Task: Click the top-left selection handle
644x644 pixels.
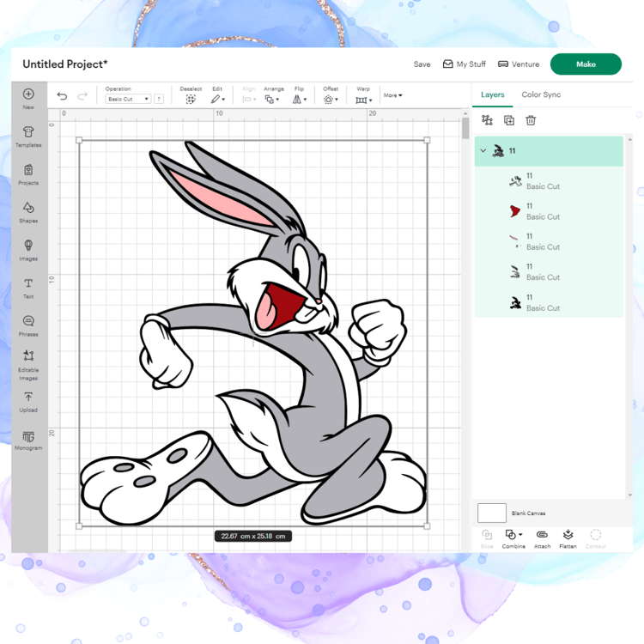Action: 79,141
